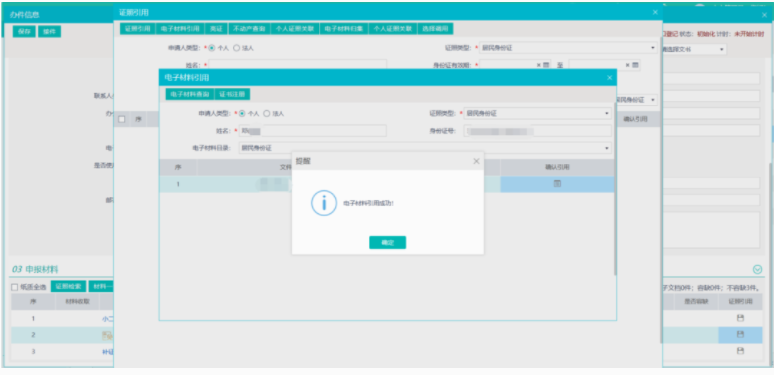Close the 电子材料引用 window
This screenshot has height=375, width=774.
click(610, 77)
